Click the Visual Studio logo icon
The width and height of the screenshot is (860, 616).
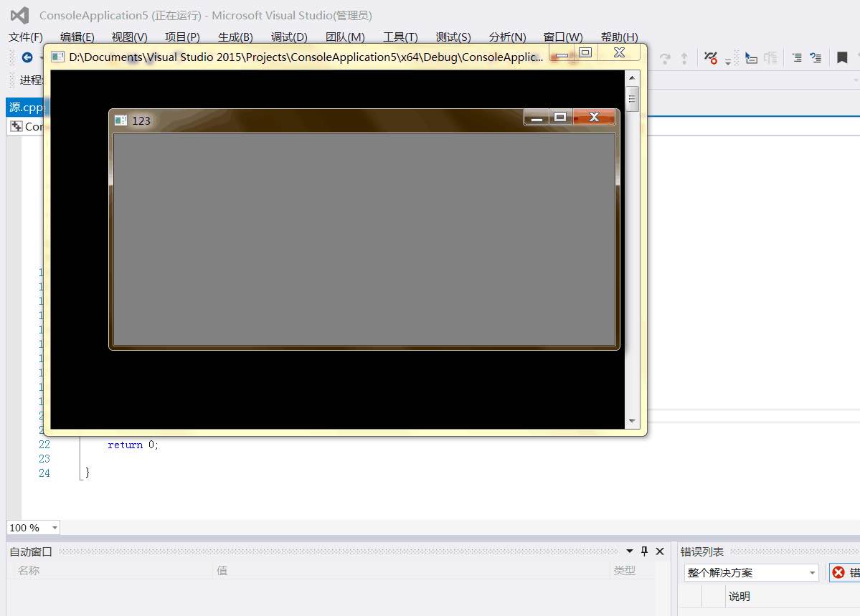[x=20, y=15]
